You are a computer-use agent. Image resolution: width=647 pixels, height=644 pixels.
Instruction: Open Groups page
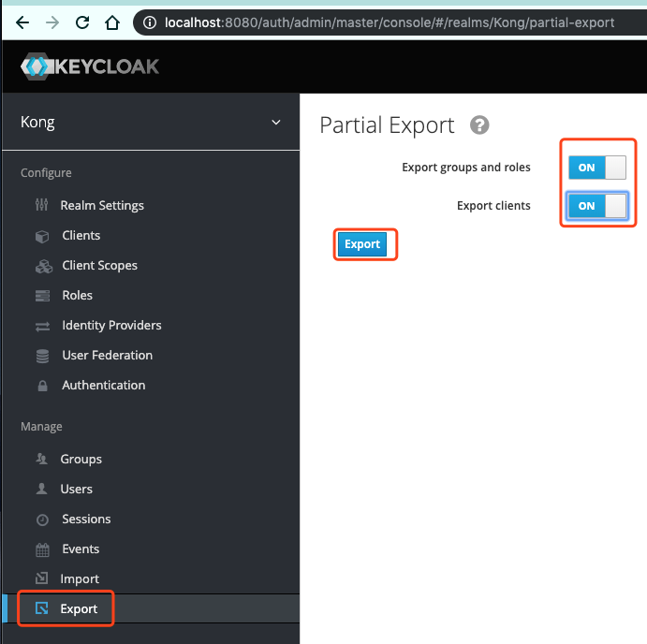(x=81, y=460)
